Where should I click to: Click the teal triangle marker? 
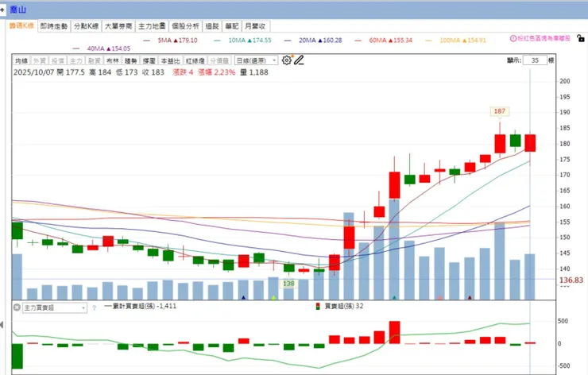point(394,297)
